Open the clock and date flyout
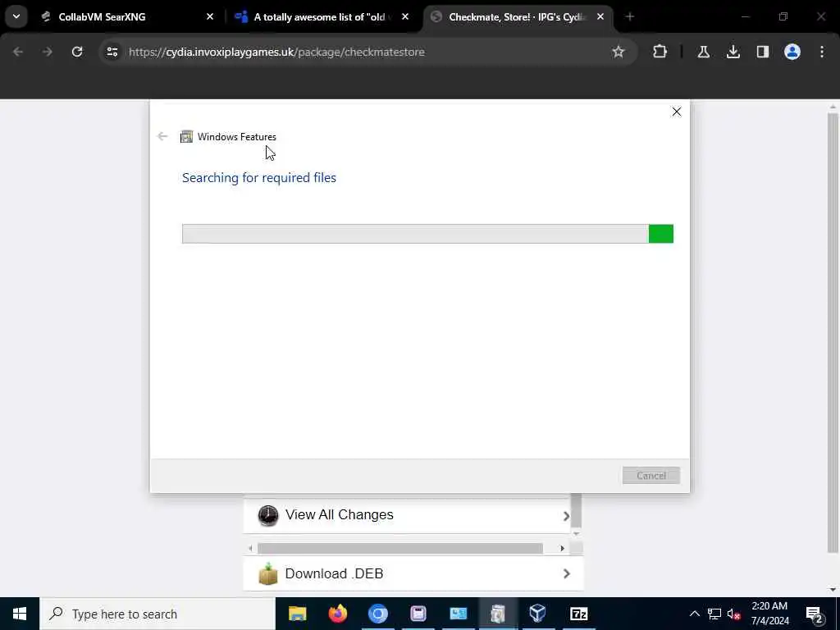This screenshot has width=840, height=630. pyautogui.click(x=769, y=614)
